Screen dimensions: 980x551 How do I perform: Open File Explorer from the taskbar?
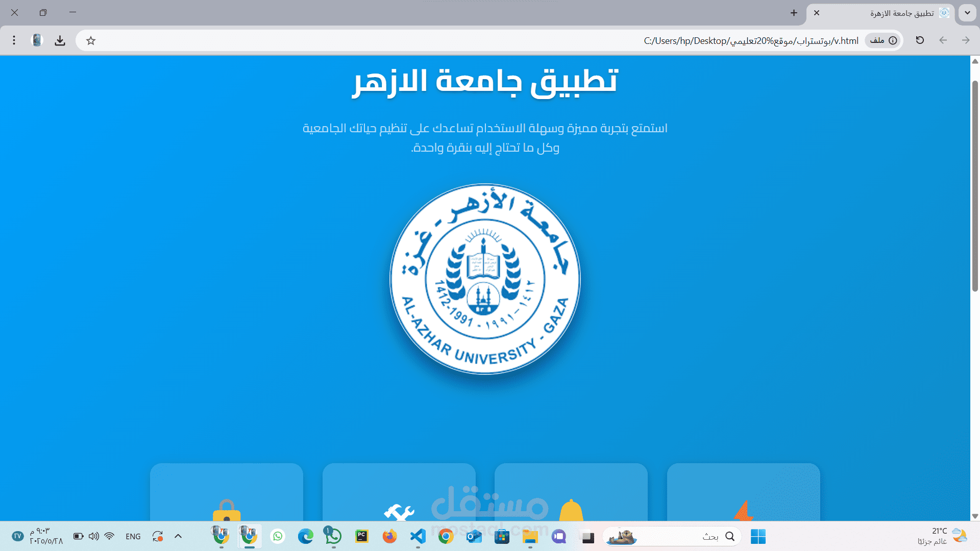coord(530,537)
